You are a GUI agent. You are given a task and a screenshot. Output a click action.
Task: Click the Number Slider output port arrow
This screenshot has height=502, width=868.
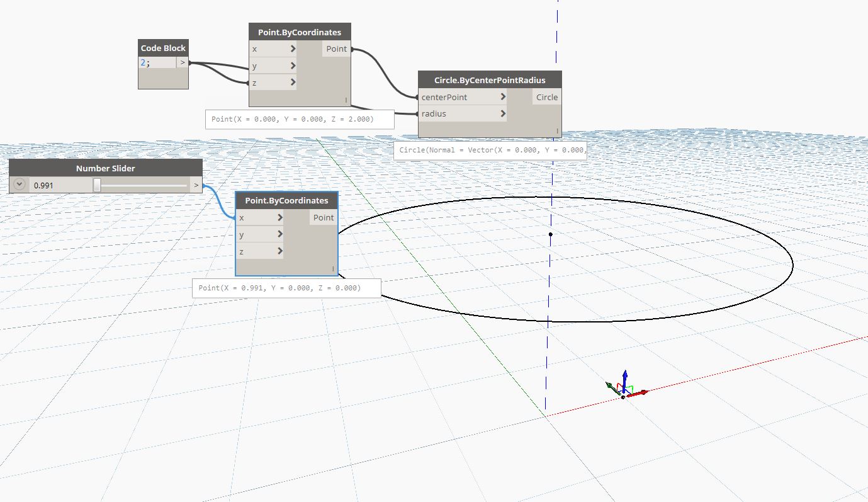pos(196,185)
